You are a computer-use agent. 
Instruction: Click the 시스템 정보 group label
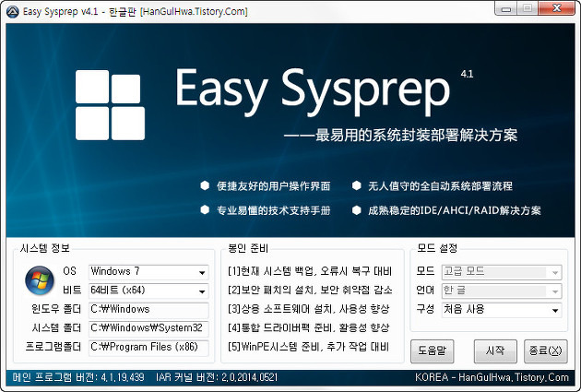pos(45,248)
